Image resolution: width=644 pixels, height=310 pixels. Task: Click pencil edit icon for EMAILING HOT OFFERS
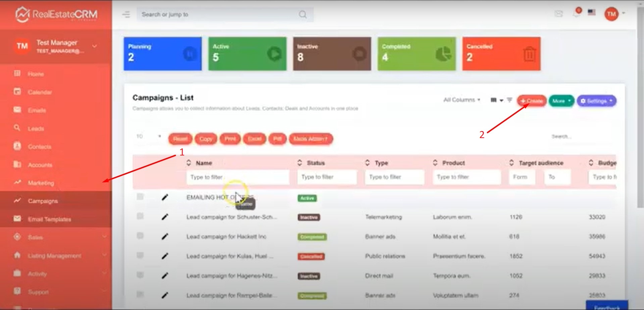[165, 197]
